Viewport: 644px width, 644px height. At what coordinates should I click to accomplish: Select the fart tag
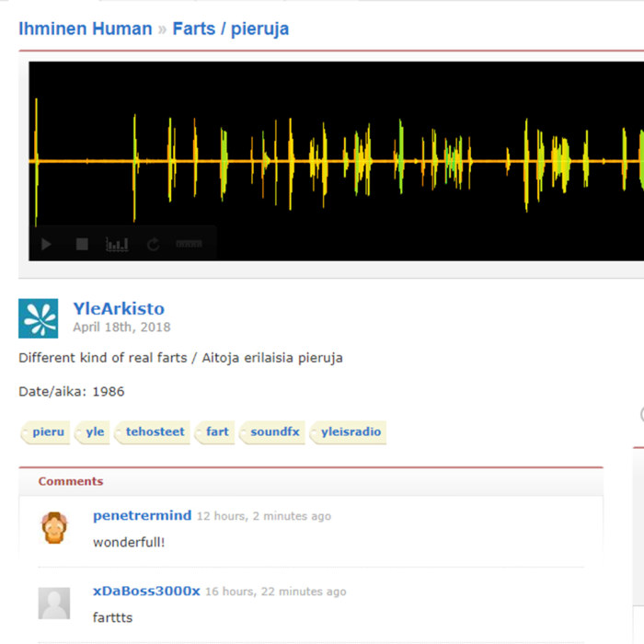pyautogui.click(x=214, y=432)
